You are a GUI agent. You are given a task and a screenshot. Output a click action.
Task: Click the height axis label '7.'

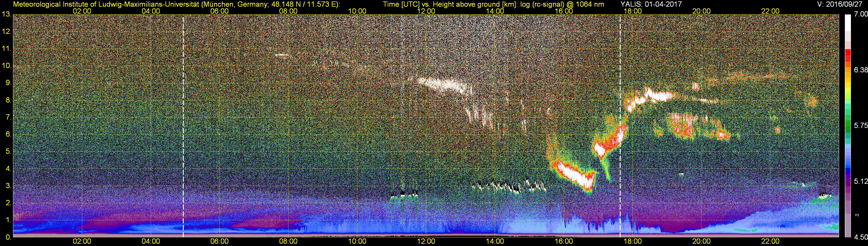click(x=8, y=117)
